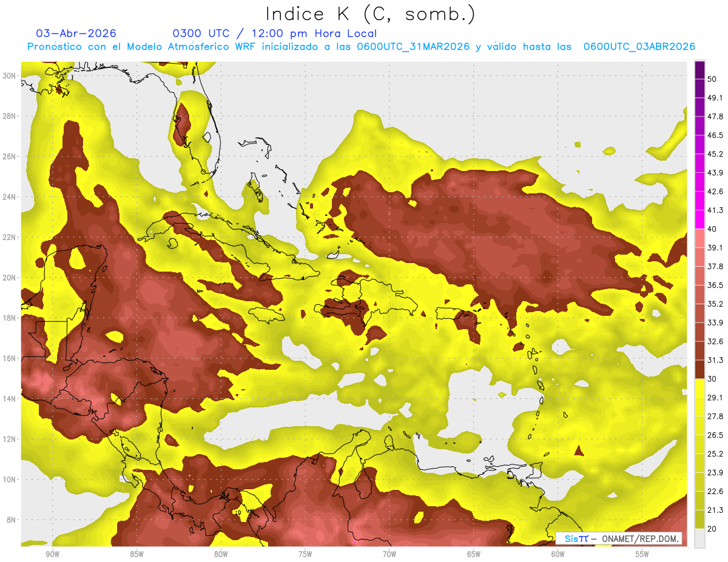Click the purple 50 color swatch in legend
The height and width of the screenshot is (562, 728).
(x=699, y=70)
